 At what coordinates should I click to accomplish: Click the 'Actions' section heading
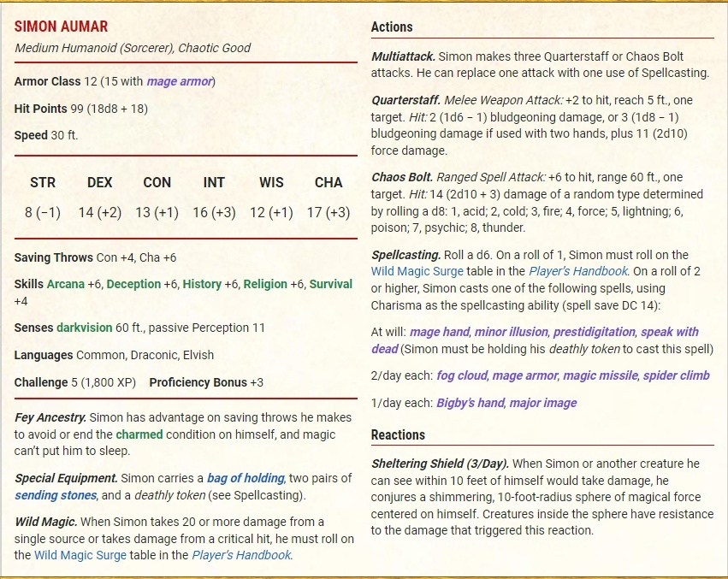(x=392, y=27)
